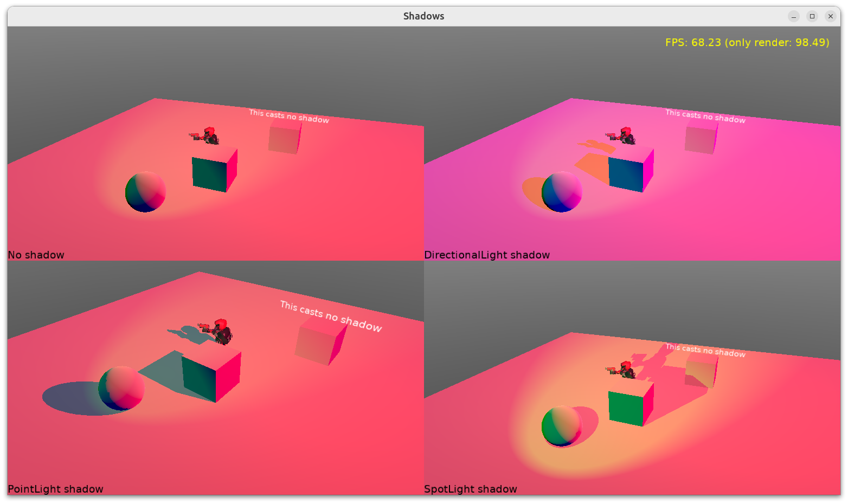Click the 'DirectionalLight shadow' label
The height and width of the screenshot is (504, 848).
point(487,255)
